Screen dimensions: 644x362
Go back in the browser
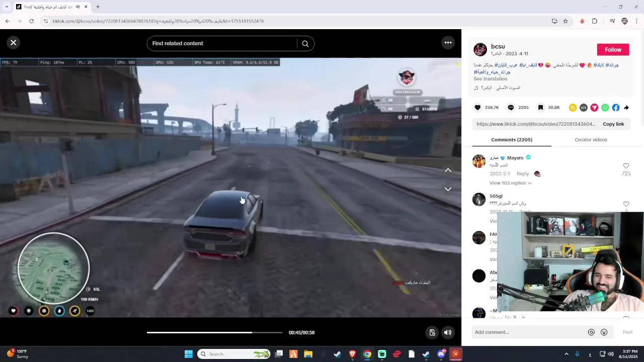click(x=8, y=21)
